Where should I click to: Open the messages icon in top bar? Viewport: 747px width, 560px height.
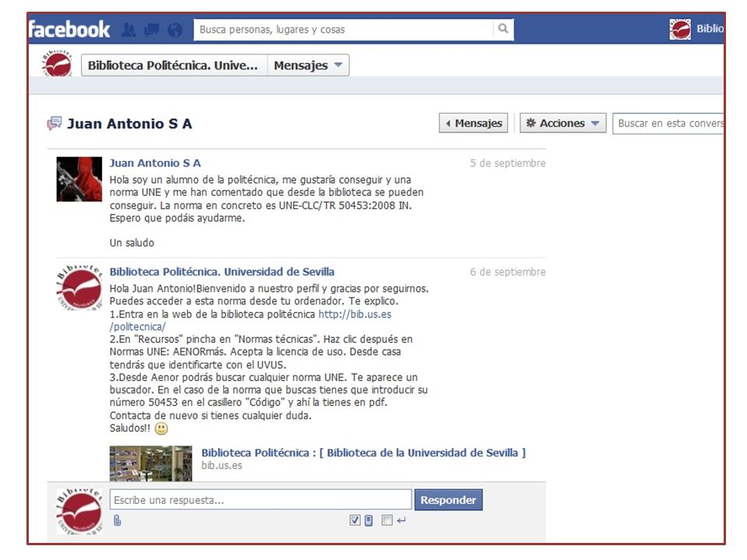click(x=152, y=30)
